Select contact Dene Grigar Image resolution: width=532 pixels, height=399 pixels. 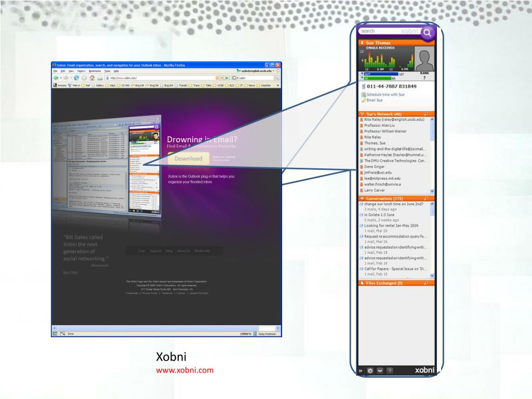[374, 167]
